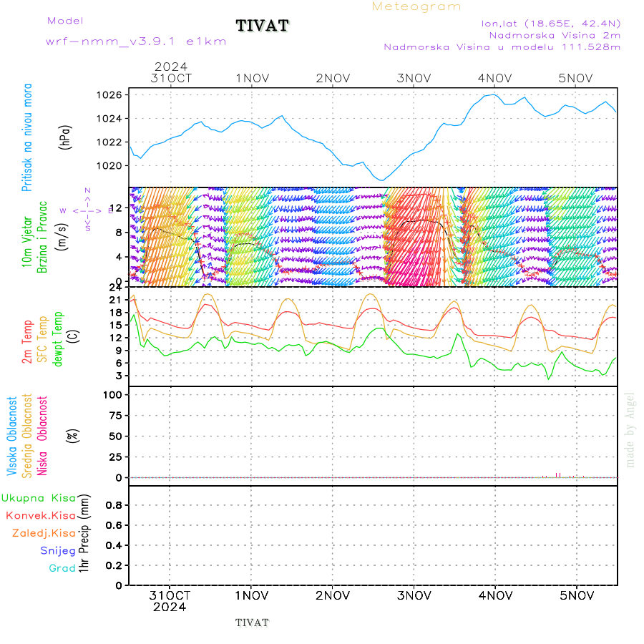This screenshot has width=644, height=644.
Task: Click the orange Meteogram heading
Action: 416,6
